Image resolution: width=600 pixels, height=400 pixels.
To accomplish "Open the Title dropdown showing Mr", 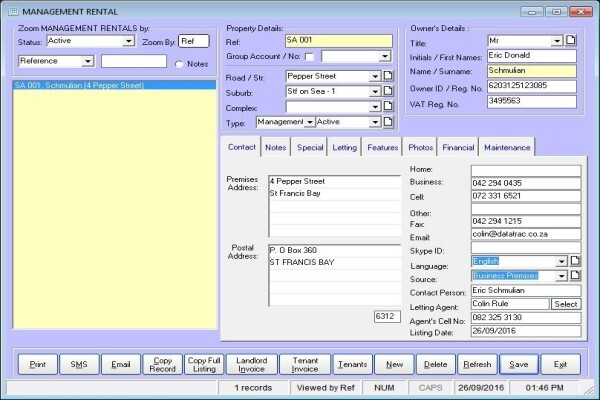I will coord(557,41).
